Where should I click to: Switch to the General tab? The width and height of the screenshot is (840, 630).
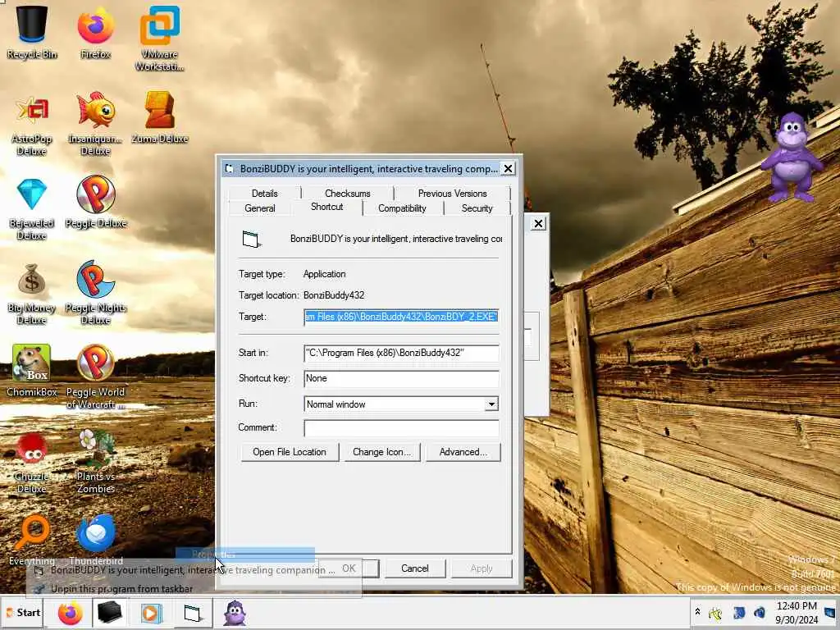point(260,208)
